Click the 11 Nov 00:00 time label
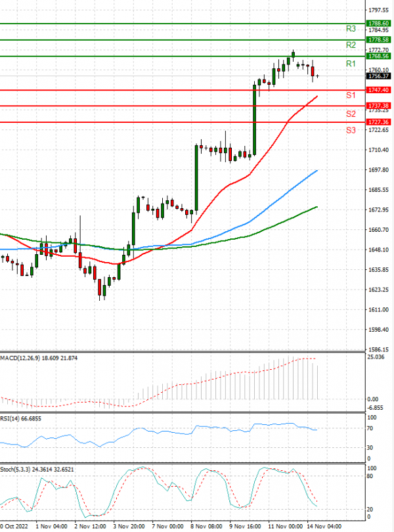Image resolution: width=394 pixels, height=532 pixels. 285,526
